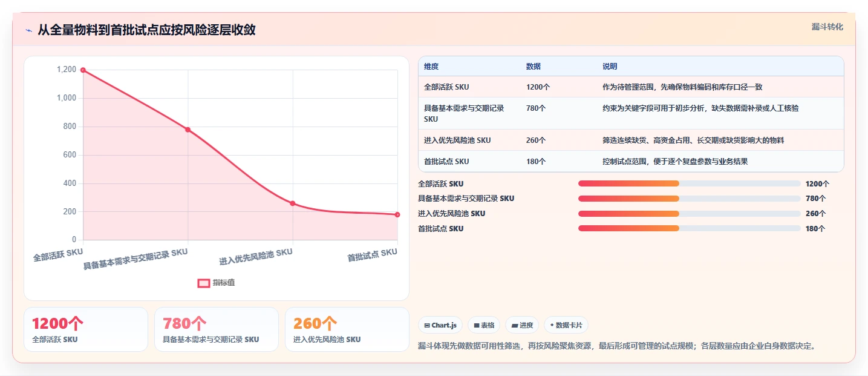Click the 漏斗转化 tag in header
Screen dimensions: 868x376
pos(827,27)
